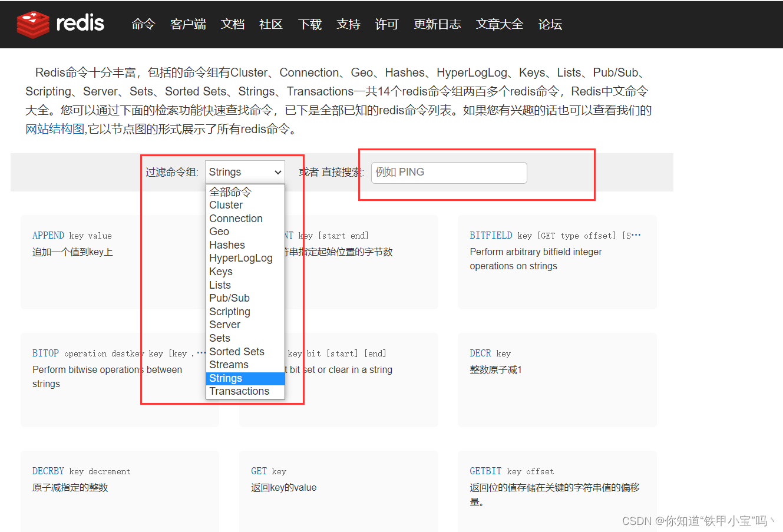Click the 追加一个值到key上 description

(72, 252)
